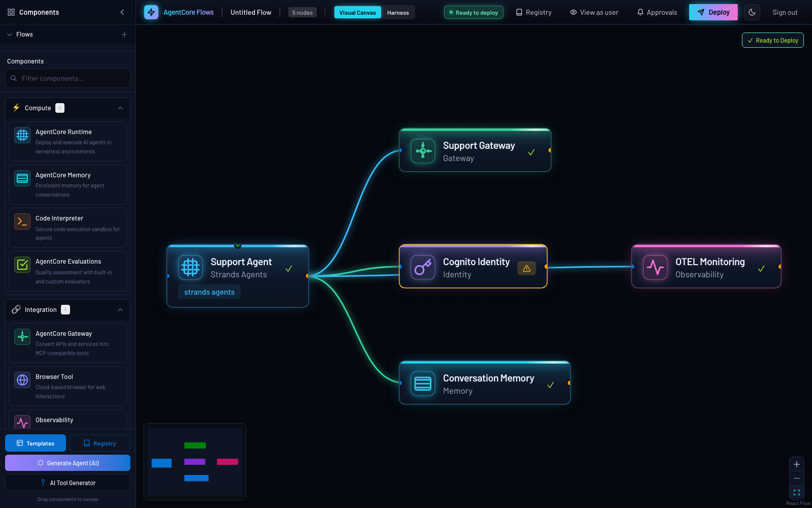Click the OTEL Monitoring checkmark status
Image resolution: width=812 pixels, height=508 pixels.
pos(761,269)
